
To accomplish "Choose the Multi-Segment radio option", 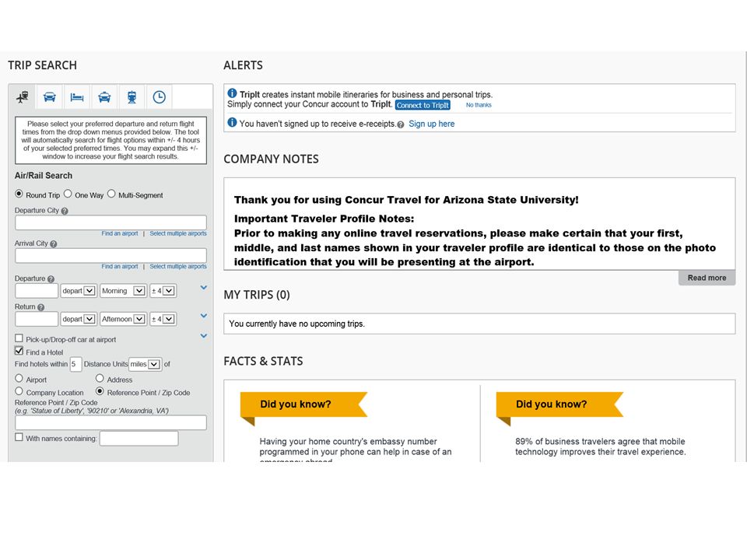I will [111, 194].
